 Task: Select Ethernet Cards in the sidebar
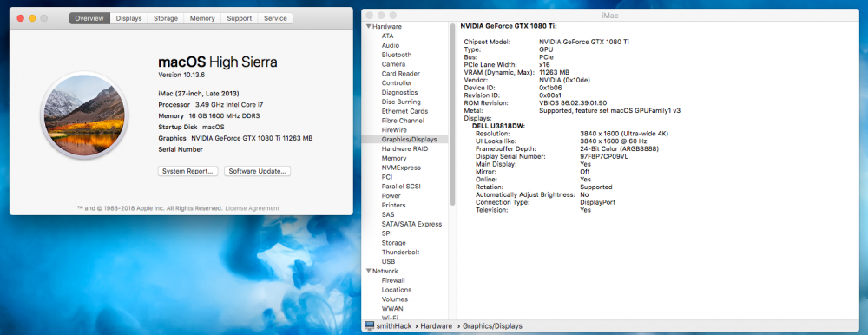tap(404, 111)
